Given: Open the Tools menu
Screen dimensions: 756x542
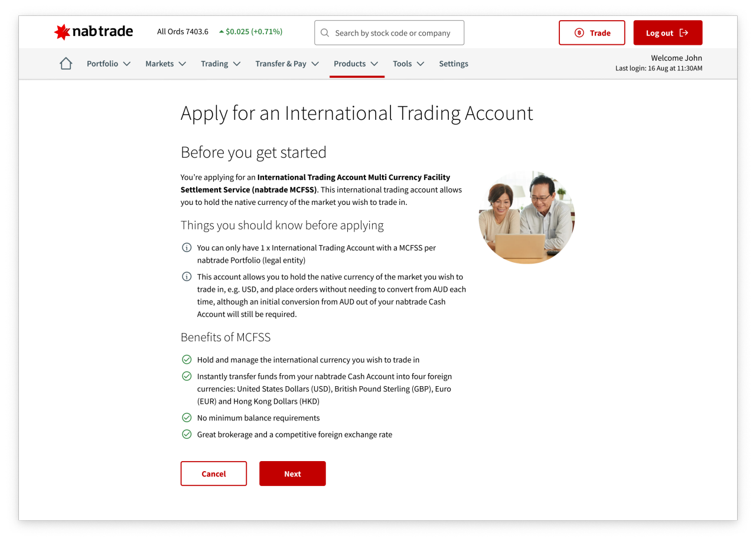Looking at the screenshot, I should [409, 64].
